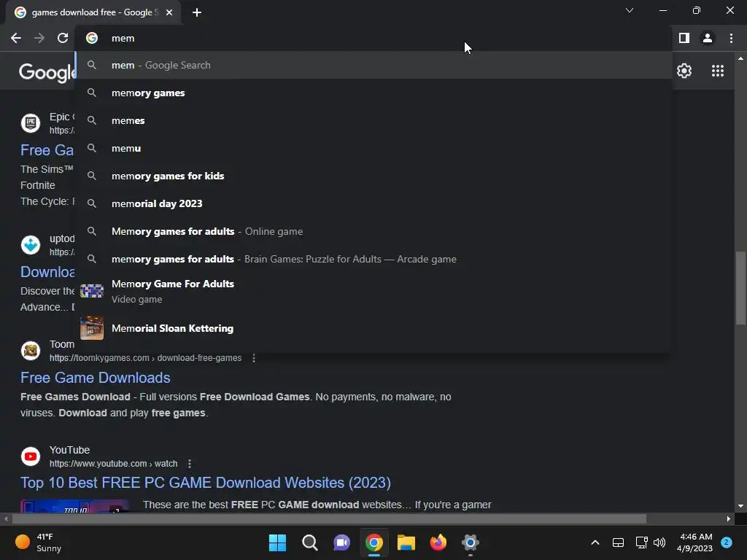
Task: Reload the current page
Action: click(x=63, y=38)
